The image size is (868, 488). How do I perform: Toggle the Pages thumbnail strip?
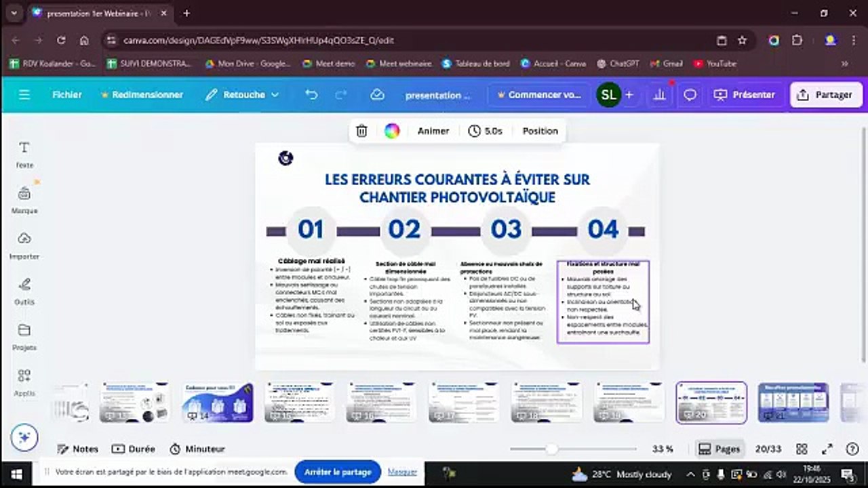[719, 449]
